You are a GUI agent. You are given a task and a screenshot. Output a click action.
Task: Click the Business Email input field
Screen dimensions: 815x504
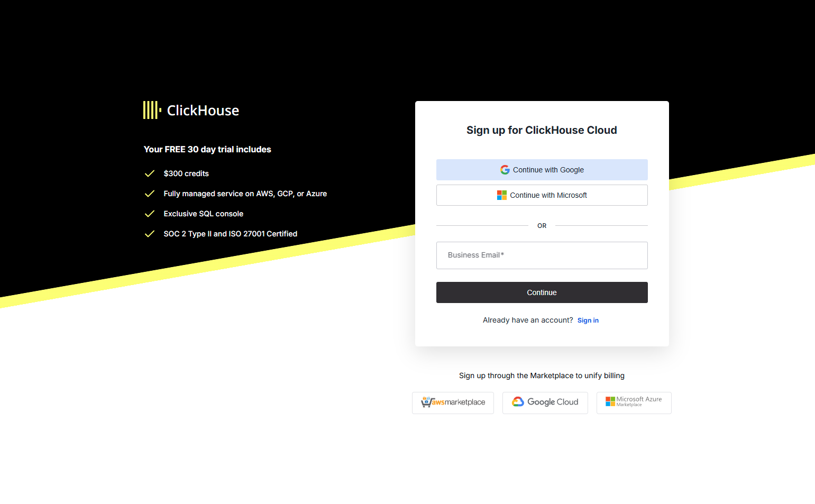[542, 255]
